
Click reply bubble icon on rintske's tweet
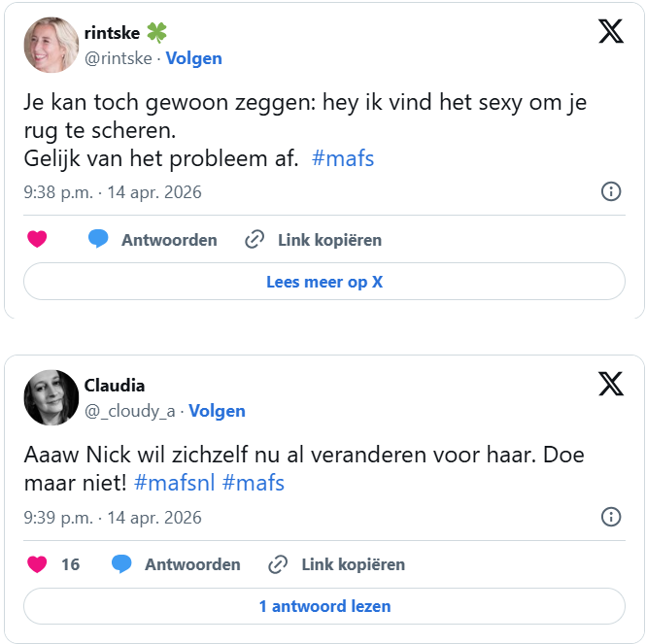98,239
